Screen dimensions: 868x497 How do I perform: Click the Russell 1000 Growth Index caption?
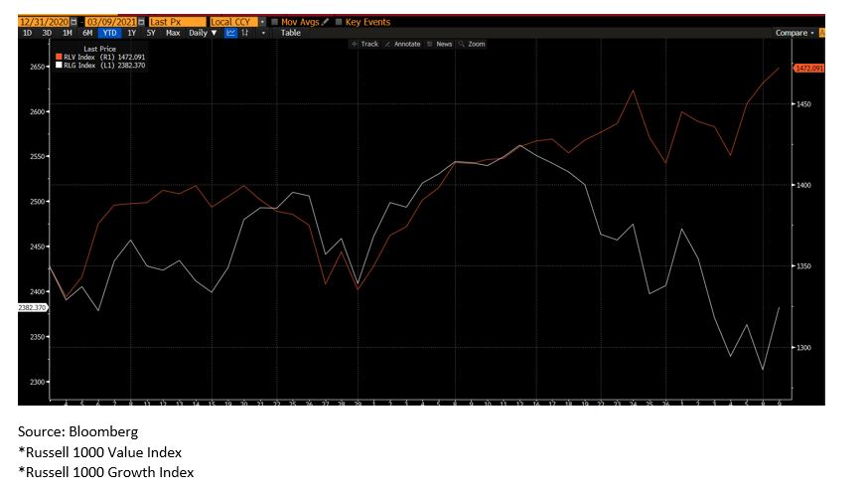point(105,472)
